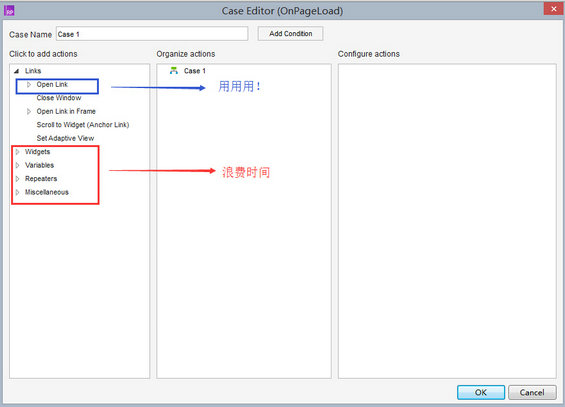This screenshot has width=565, height=407.
Task: Expand the Open Link action arrow
Action: point(29,85)
